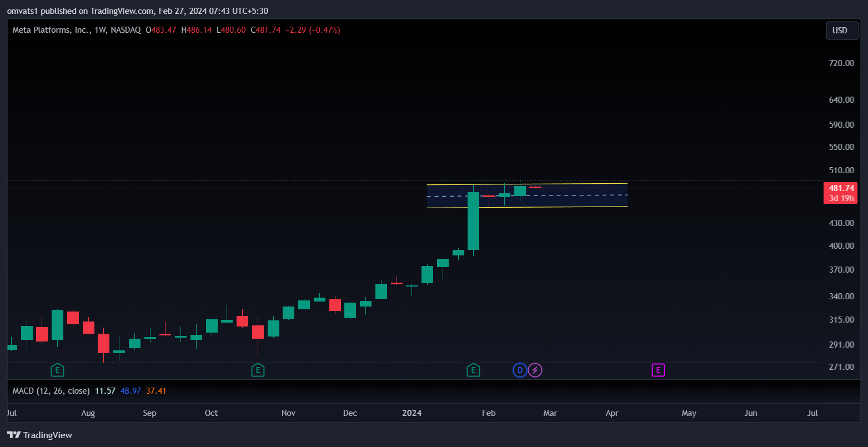Open the USD currency selector

842,31
